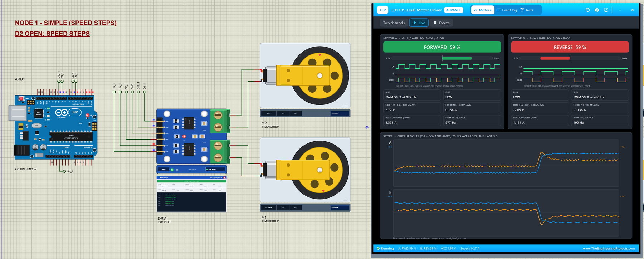The width and height of the screenshot is (644, 259).
Task: Click the VCC 4.99 V status entry
Action: pos(448,248)
